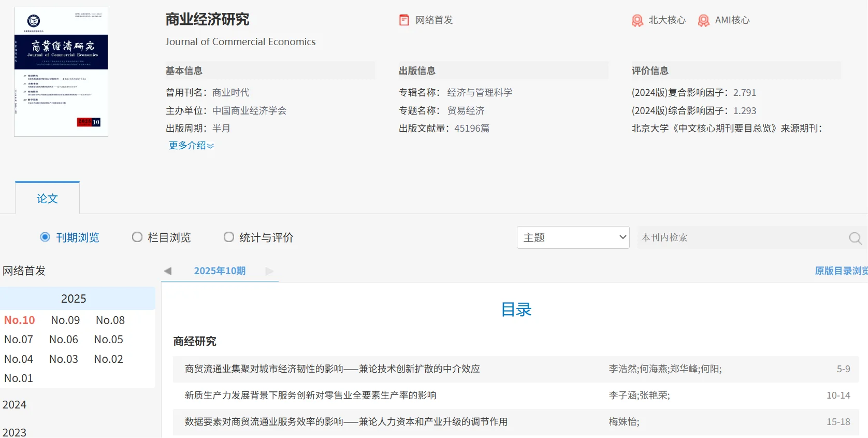Expand the 2023 year in issue list

coord(15,432)
